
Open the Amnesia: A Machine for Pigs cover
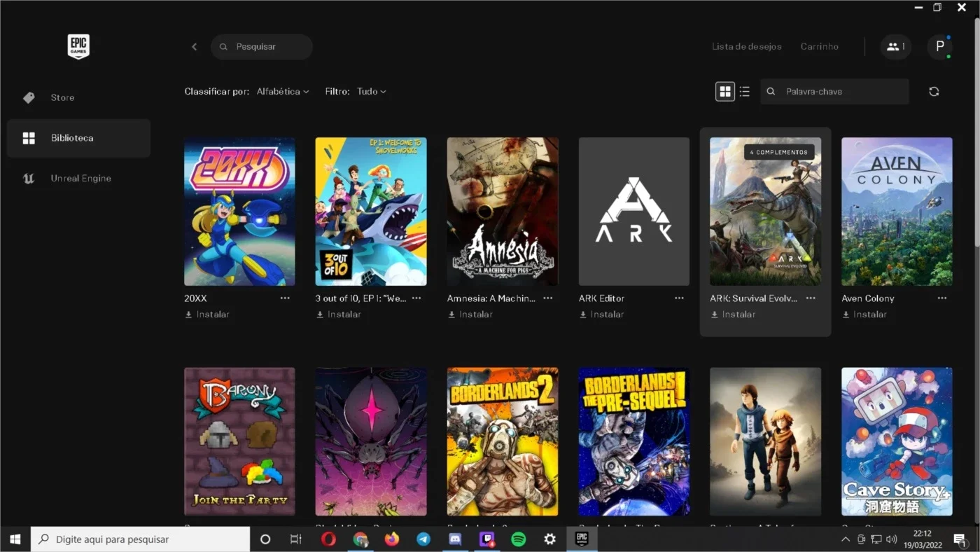503,212
